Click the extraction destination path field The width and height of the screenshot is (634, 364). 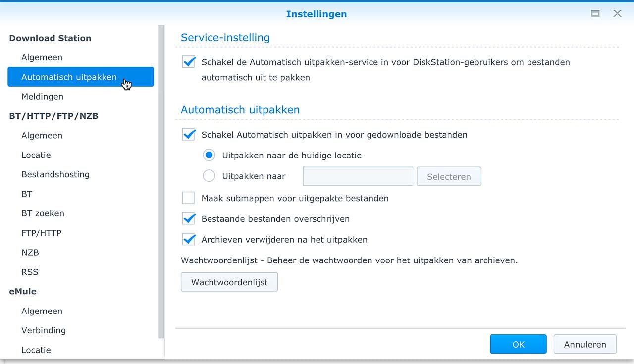[x=358, y=176]
